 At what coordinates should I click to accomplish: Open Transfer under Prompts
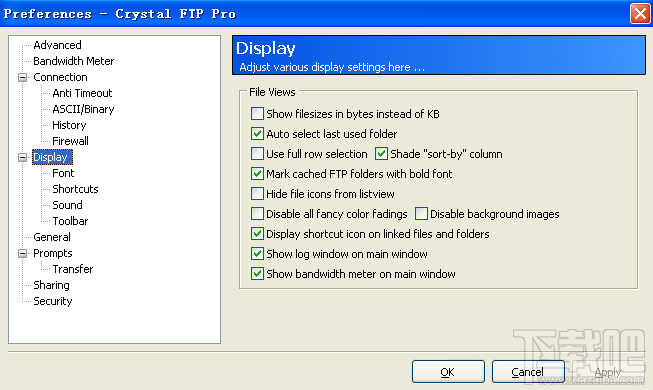pos(73,269)
